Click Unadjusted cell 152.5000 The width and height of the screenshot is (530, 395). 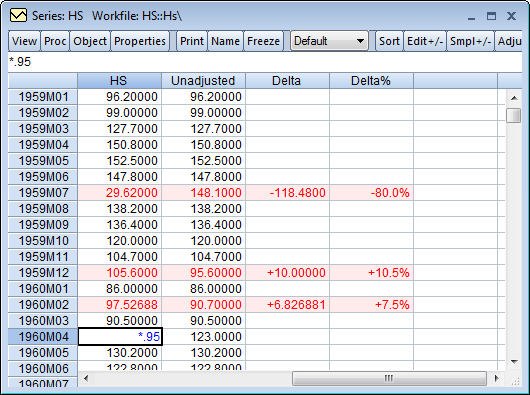[x=203, y=161]
